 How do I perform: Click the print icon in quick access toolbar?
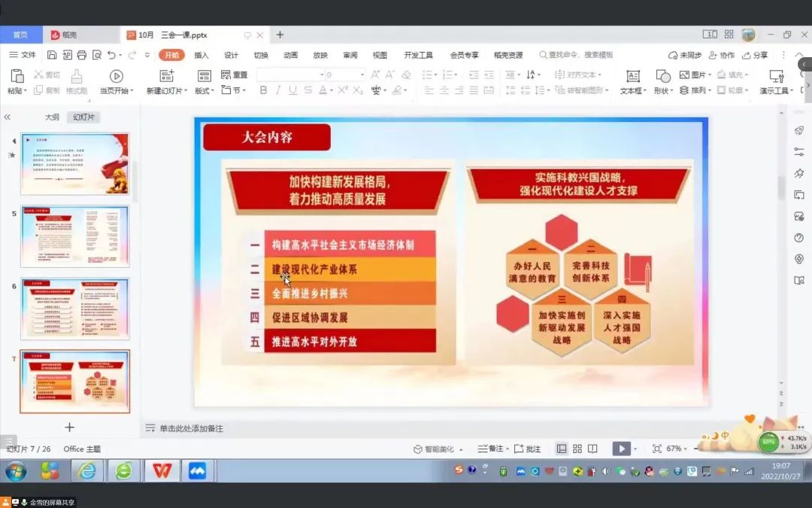[82, 55]
